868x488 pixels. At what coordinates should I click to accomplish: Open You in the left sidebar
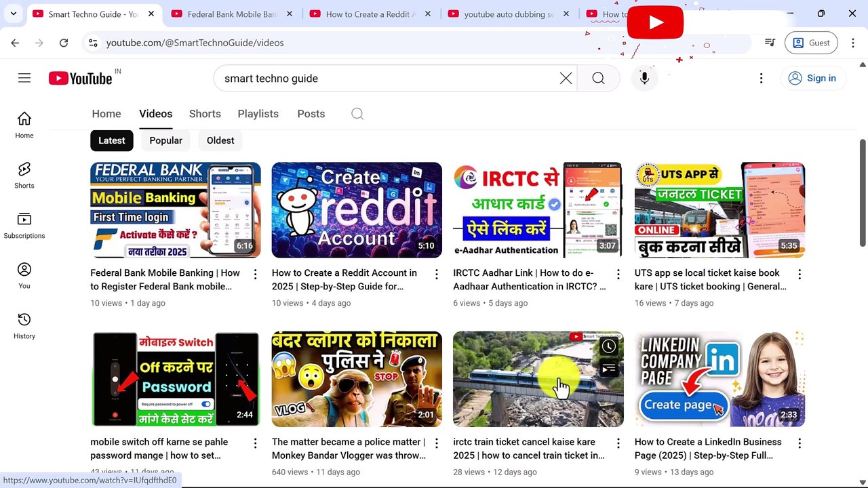(x=24, y=276)
